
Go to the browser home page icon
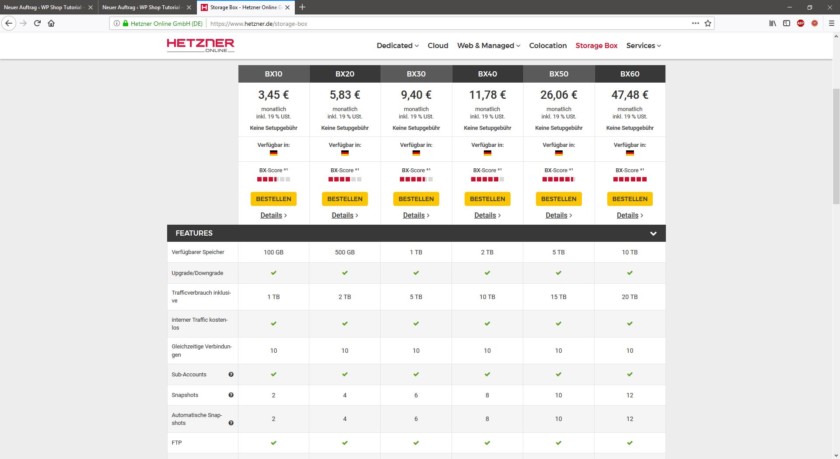pyautogui.click(x=51, y=23)
